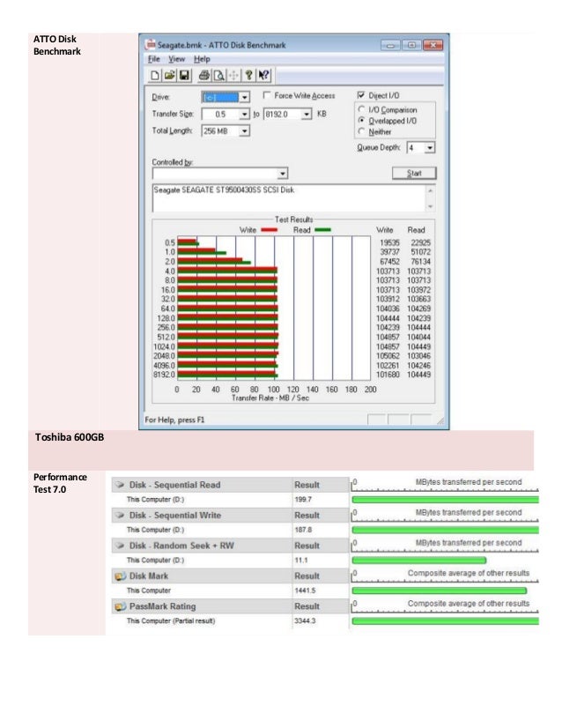562x728 pixels.
Task: Uncheck the Direct I/O checkbox
Action: (361, 95)
